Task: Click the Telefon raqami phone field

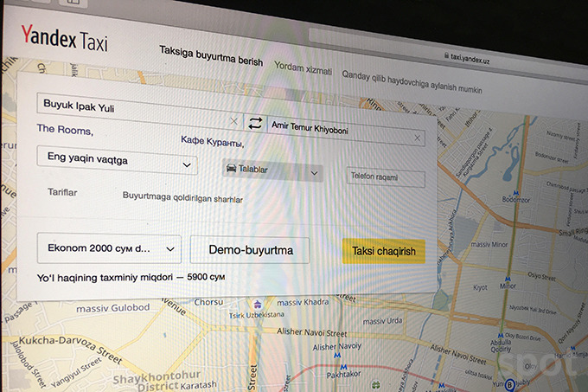Action: point(386,177)
